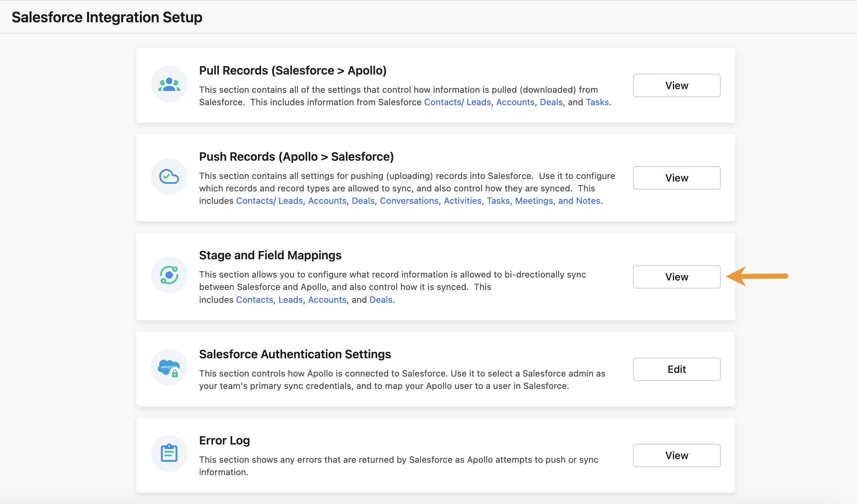Open the Contacts/ Leads link under Pull Records
857x504 pixels.
(457, 102)
